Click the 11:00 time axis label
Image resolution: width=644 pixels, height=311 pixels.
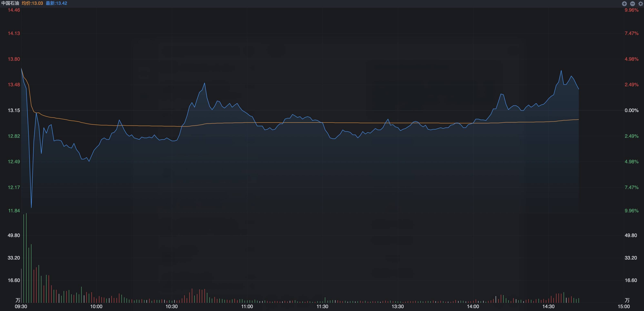[x=247, y=307]
